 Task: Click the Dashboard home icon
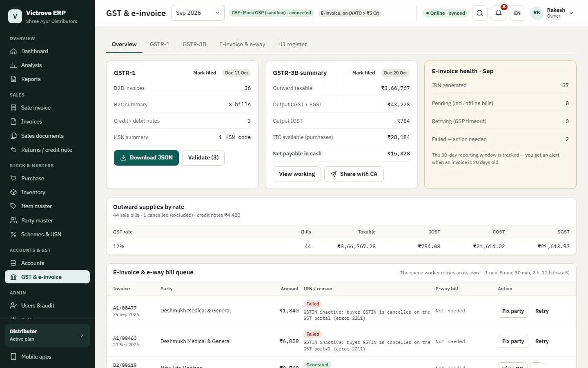click(13, 51)
